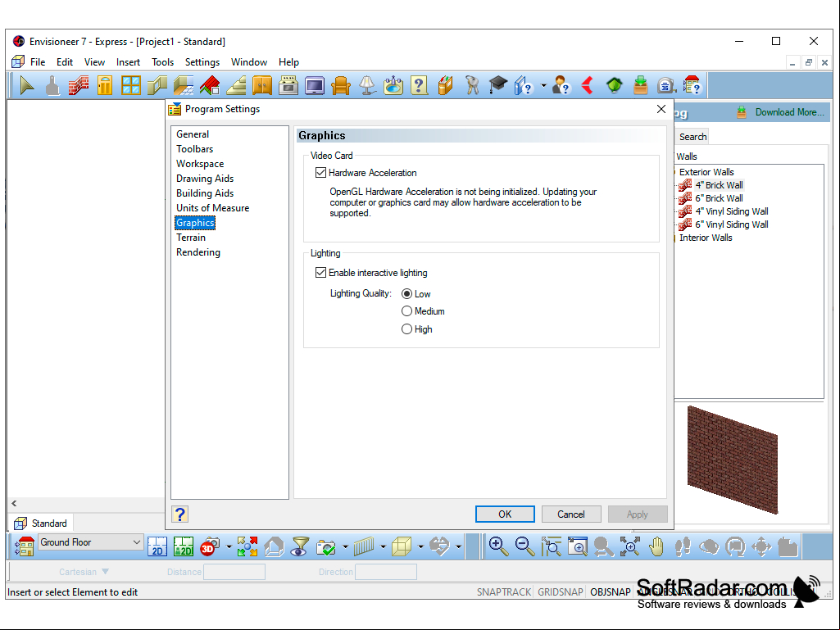Screen dimensions: 840x630
Task: Click the horizontal scrollbar left arrow
Action: click(x=14, y=503)
